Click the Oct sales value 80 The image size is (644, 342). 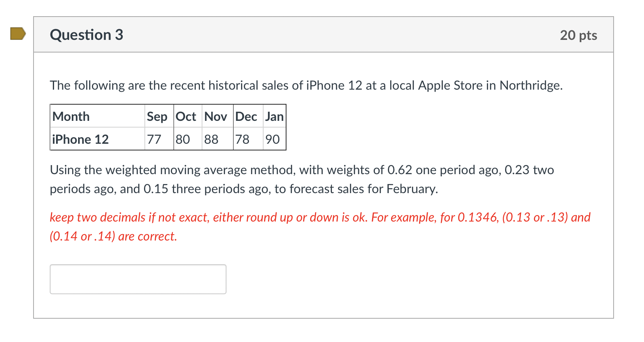click(x=183, y=139)
